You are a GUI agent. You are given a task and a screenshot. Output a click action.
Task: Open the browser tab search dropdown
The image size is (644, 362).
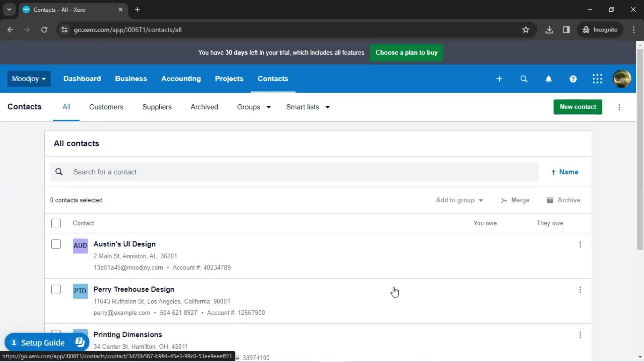pyautogui.click(x=9, y=10)
